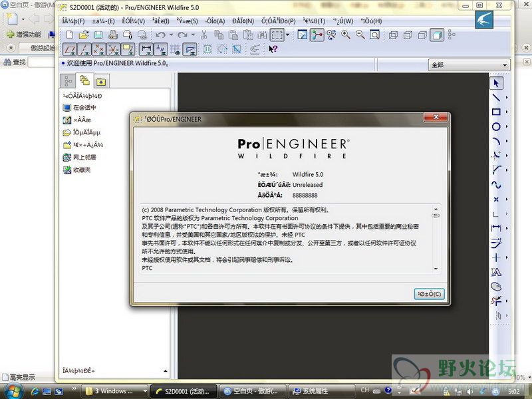
Task: Select the Text sketch tool
Action: pyautogui.click(x=496, y=272)
